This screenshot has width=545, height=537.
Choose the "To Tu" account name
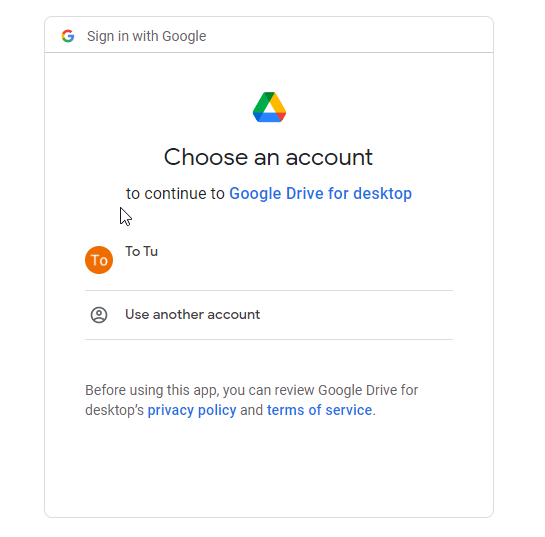tap(141, 251)
